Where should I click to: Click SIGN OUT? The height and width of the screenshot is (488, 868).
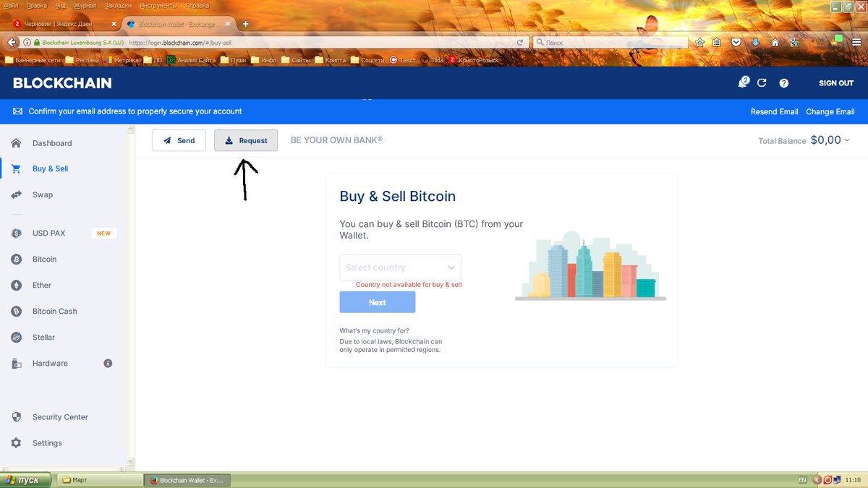pyautogui.click(x=836, y=83)
